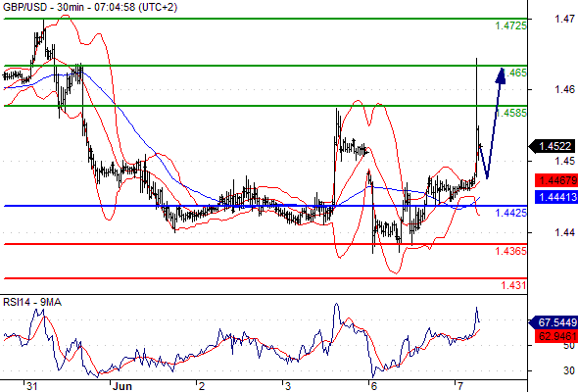
Task: Select the 1.431 support level label
Action: point(513,285)
